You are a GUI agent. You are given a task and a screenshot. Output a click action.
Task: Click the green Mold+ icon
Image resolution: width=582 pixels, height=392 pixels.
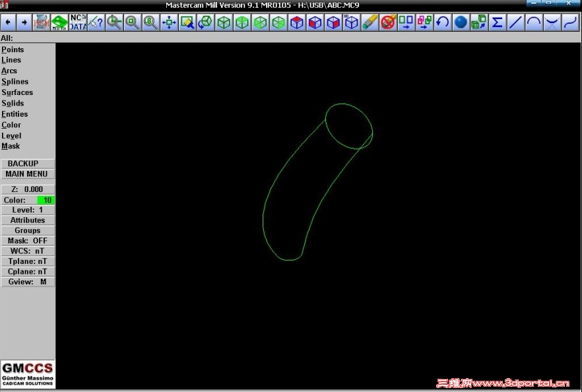[x=59, y=22]
